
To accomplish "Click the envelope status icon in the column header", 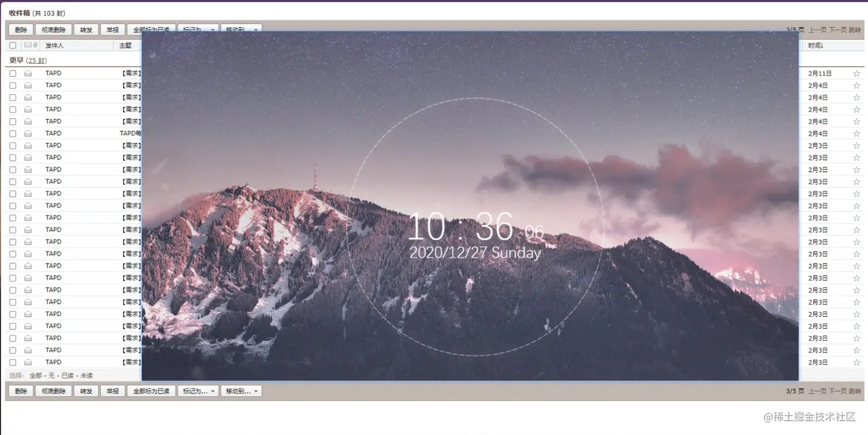I will point(28,45).
